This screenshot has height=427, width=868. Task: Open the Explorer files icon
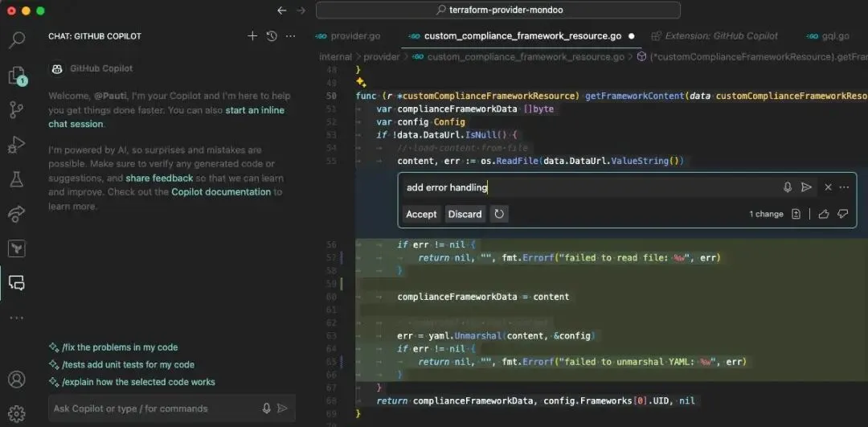pos(17,76)
